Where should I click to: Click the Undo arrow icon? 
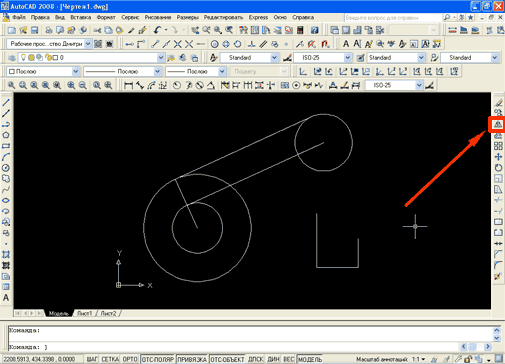point(157,30)
